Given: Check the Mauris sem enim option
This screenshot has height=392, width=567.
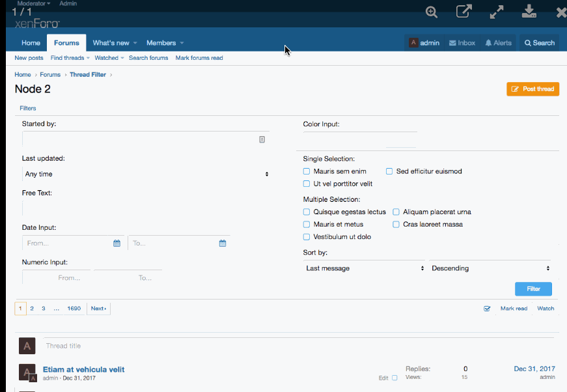Looking at the screenshot, I should (x=307, y=172).
